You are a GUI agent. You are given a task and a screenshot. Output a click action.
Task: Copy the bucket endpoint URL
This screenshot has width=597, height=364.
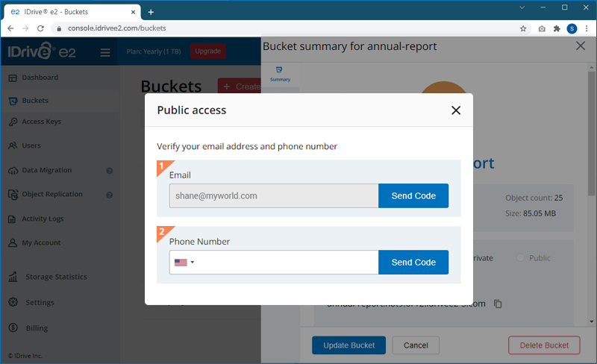pyautogui.click(x=498, y=304)
